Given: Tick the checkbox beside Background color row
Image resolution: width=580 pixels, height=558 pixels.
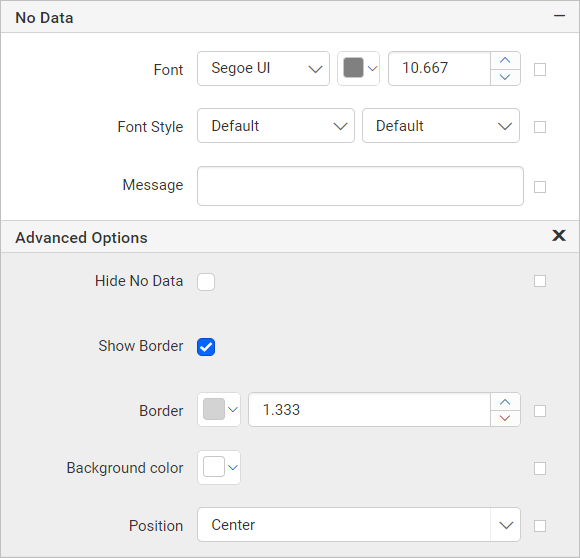Looking at the screenshot, I should click(x=540, y=469).
